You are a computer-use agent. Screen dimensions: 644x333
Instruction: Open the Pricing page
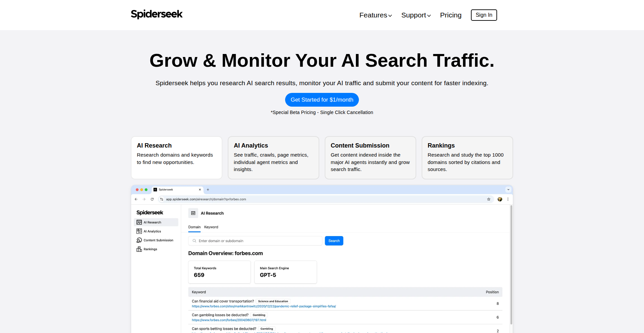450,15
